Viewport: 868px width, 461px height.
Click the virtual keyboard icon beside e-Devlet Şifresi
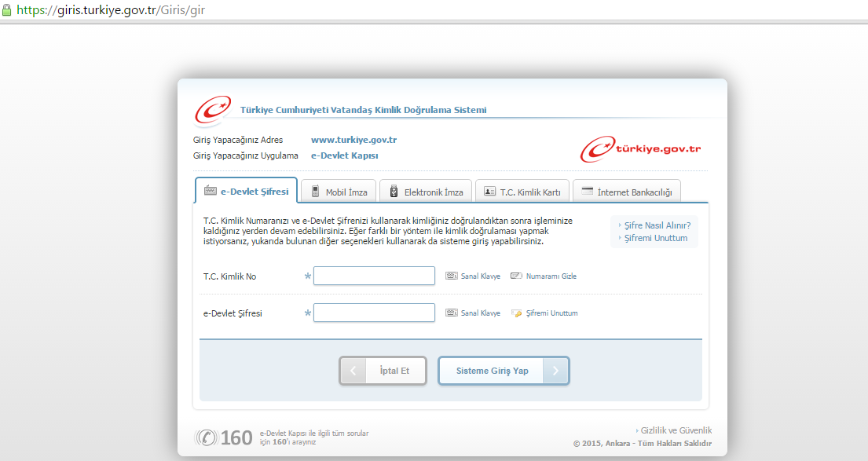point(452,313)
